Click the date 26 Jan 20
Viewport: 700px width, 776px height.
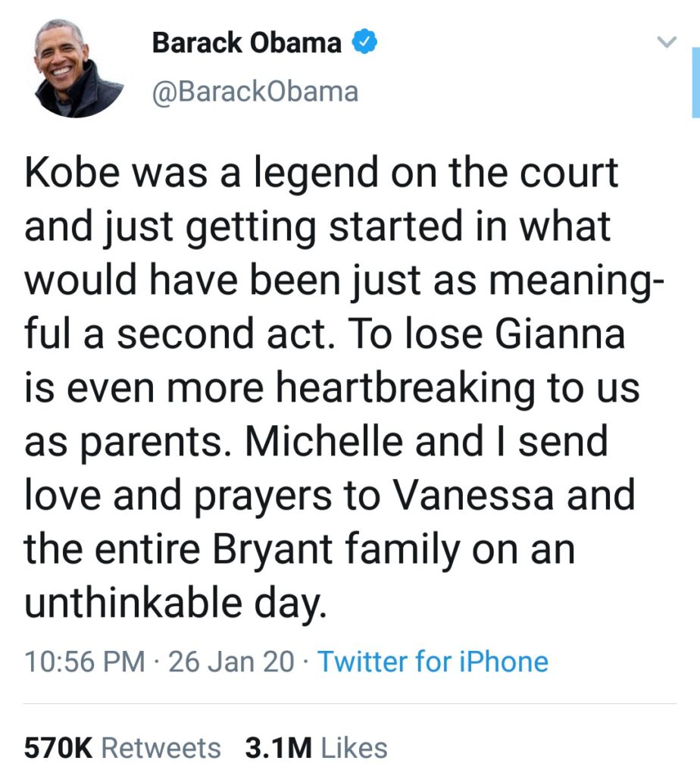click(231, 662)
